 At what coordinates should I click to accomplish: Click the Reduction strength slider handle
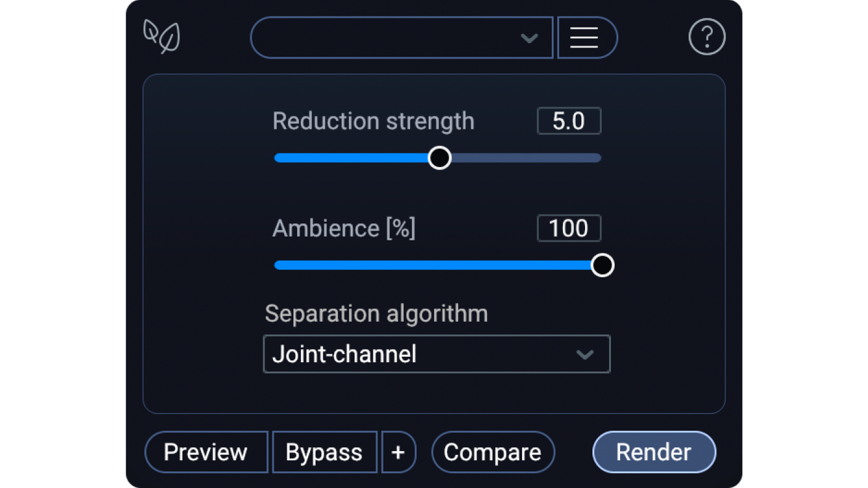440,158
